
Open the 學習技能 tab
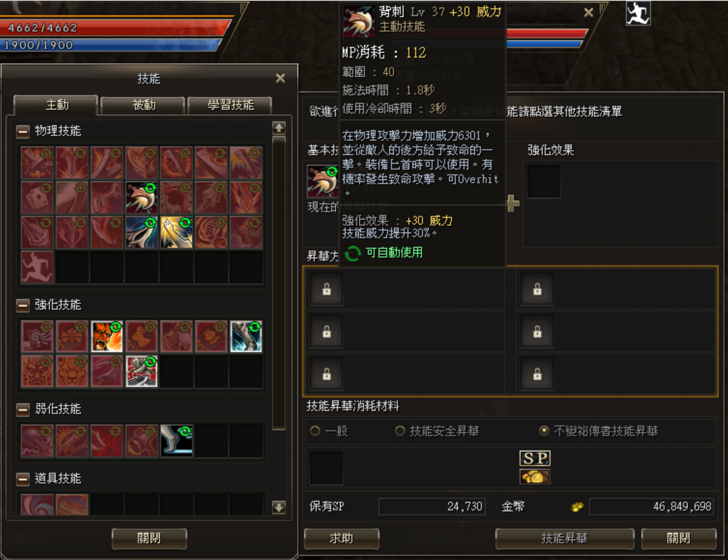point(230,106)
